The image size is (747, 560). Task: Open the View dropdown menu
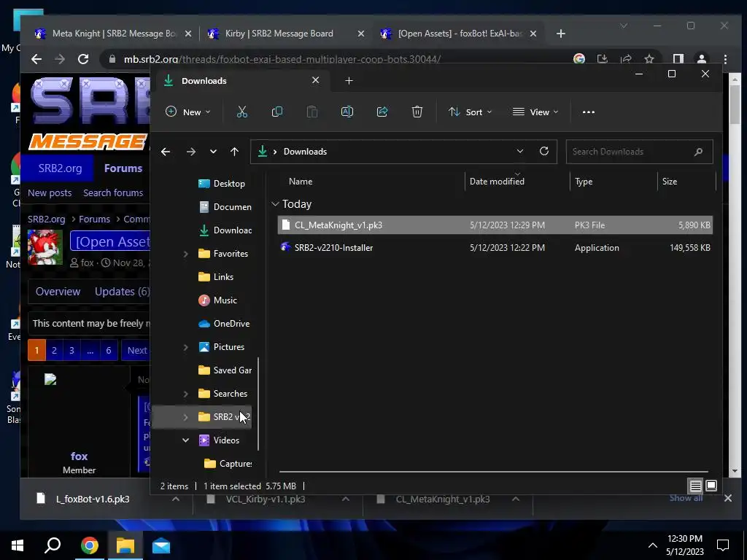(x=535, y=112)
